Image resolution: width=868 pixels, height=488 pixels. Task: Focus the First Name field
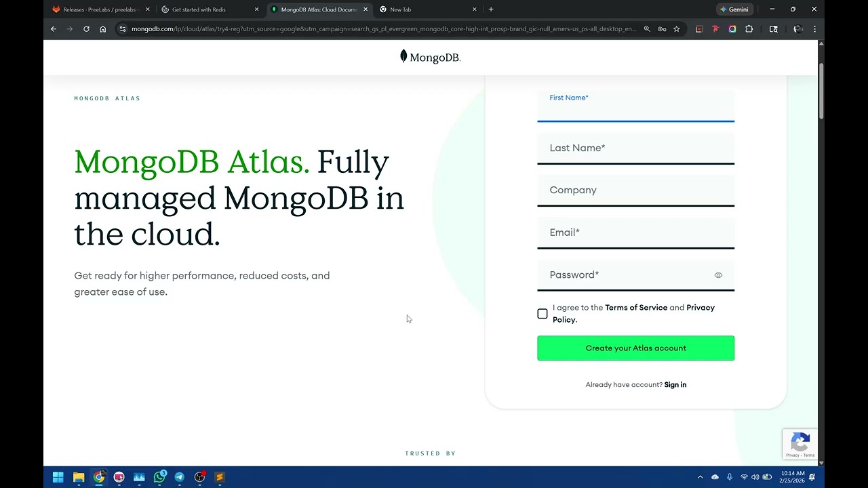tap(635, 106)
